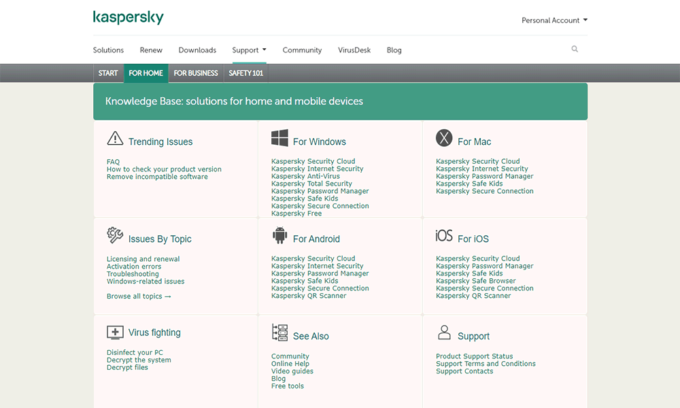
Task: Open the Troubleshooting link
Action: click(x=133, y=274)
